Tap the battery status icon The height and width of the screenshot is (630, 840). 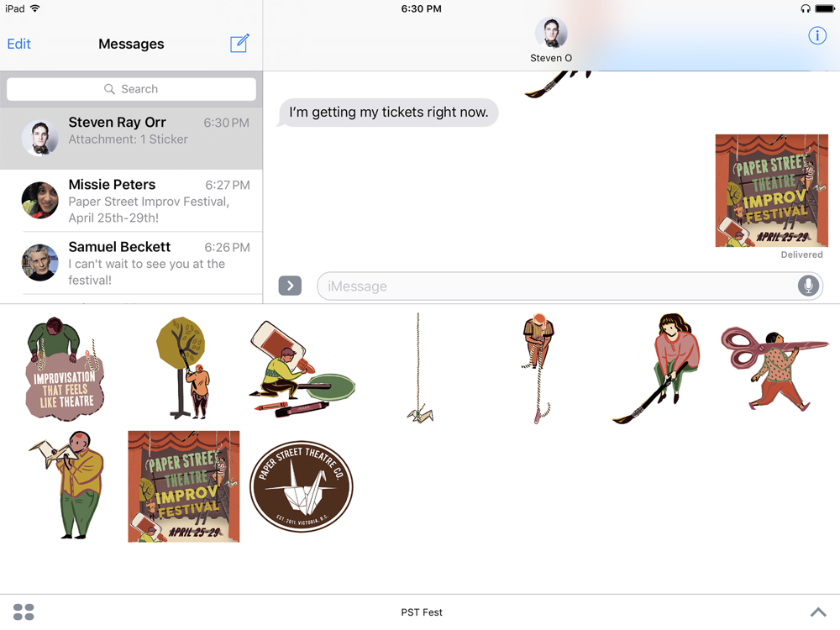(x=825, y=8)
